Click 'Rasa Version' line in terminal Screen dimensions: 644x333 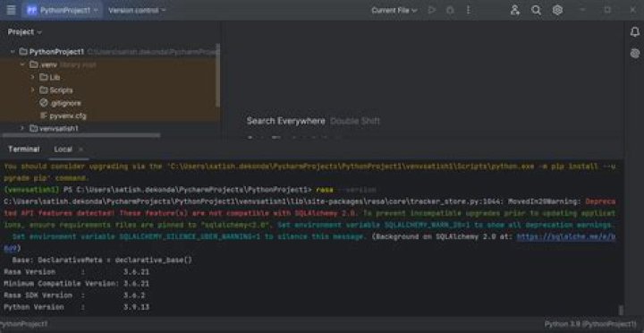click(77, 272)
